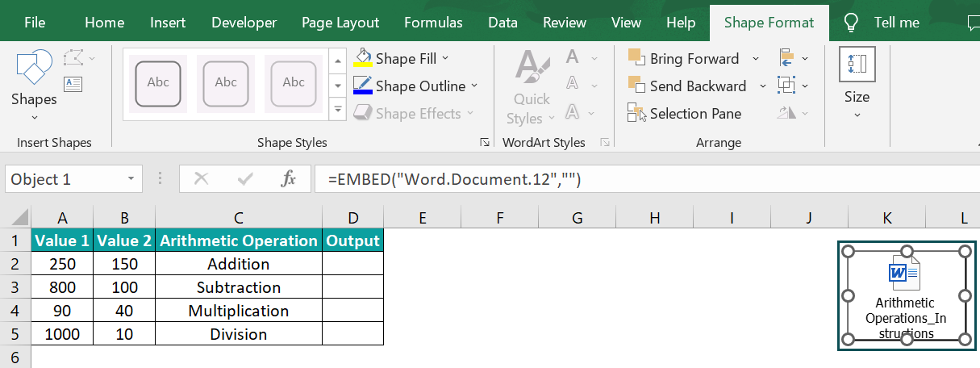The image size is (980, 368).
Task: Click the Shape Fill paint bucket
Action: (363, 59)
